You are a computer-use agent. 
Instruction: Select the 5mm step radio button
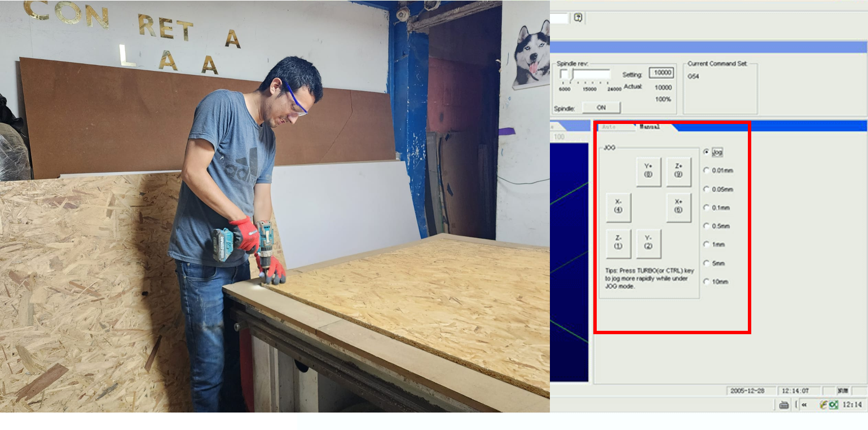coord(706,263)
